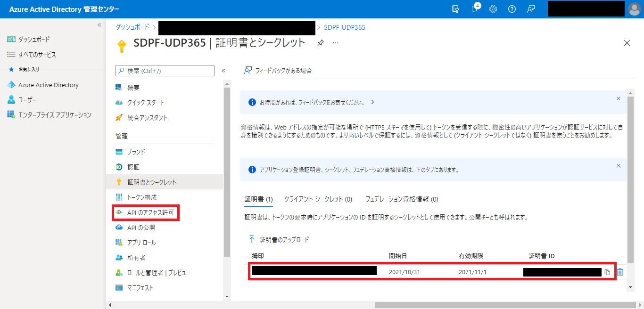
Task: Open more options ellipsis beside title
Action: [x=336, y=43]
